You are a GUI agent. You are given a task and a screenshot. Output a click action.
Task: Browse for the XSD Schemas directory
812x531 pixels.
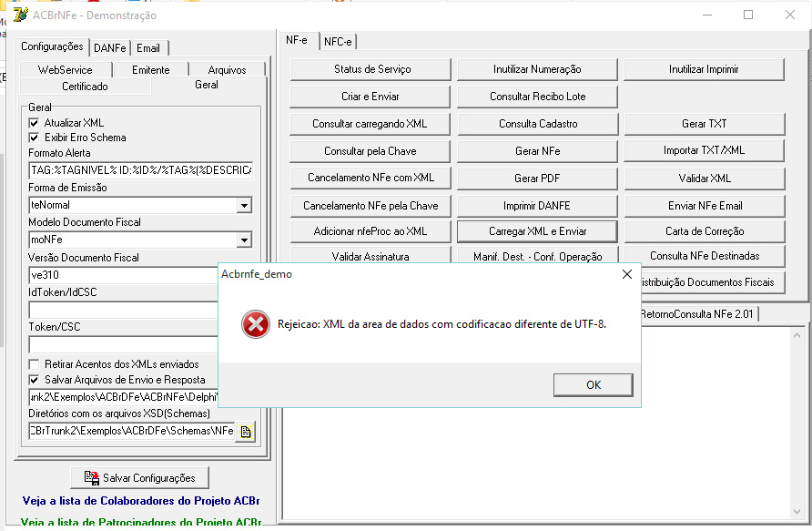coord(246,431)
